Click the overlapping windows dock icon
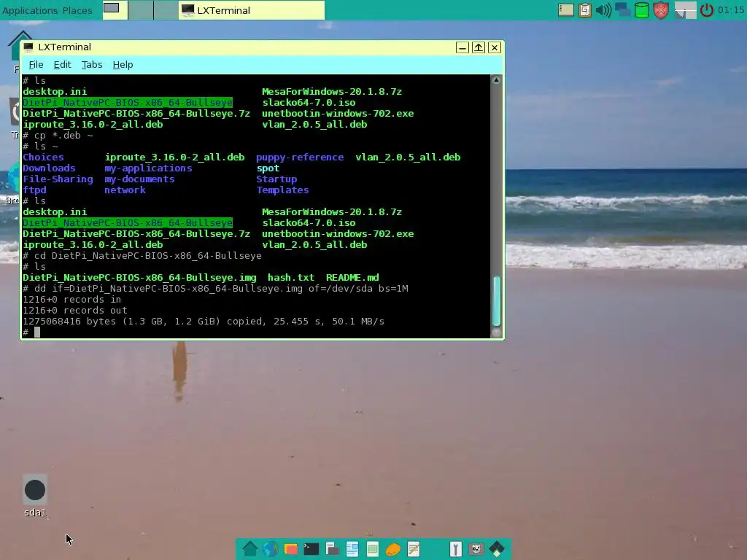This screenshot has width=747, height=560. click(332, 549)
